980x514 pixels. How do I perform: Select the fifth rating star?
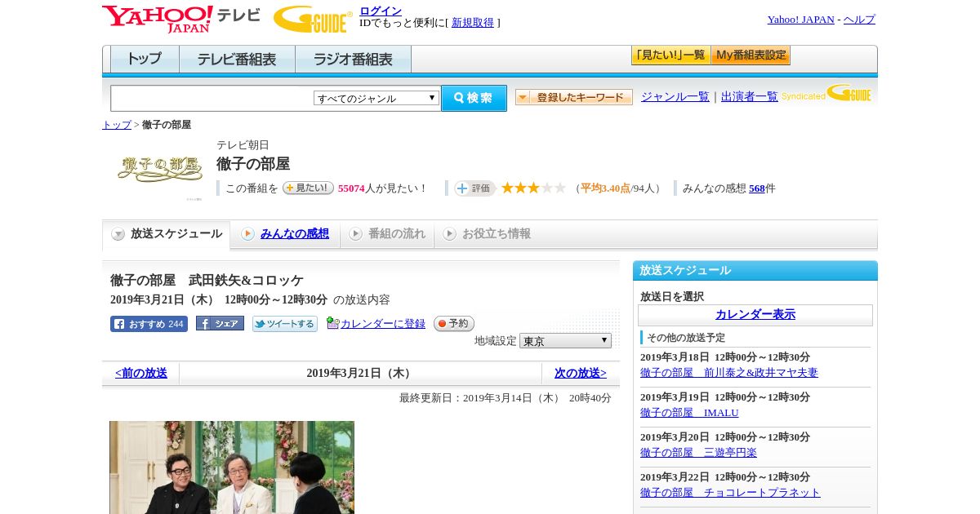(x=559, y=188)
